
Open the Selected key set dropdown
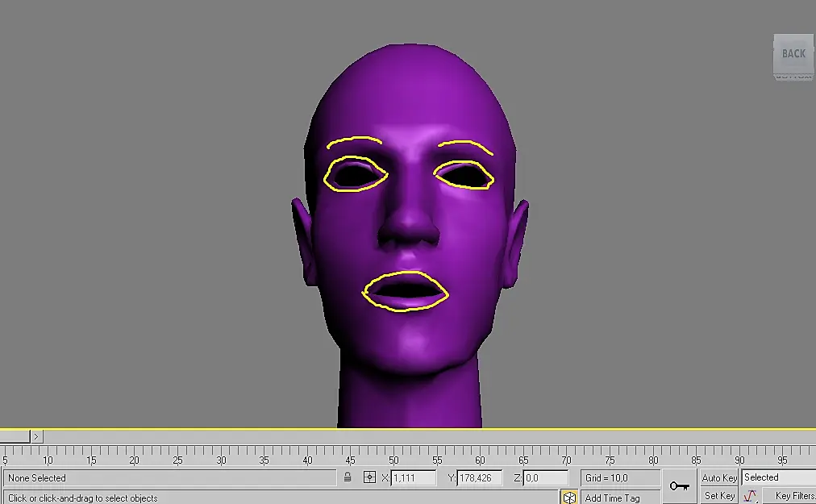coord(779,477)
